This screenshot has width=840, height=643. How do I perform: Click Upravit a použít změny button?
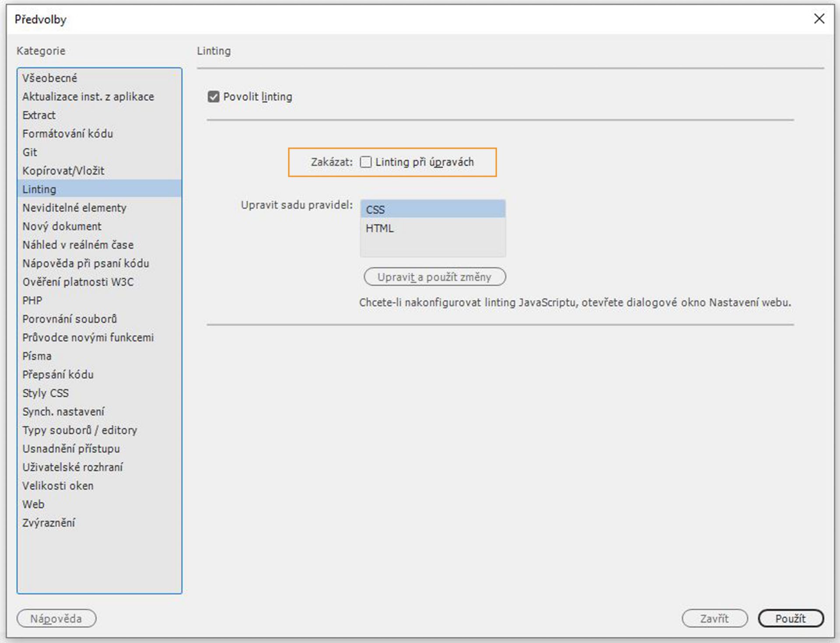click(434, 277)
